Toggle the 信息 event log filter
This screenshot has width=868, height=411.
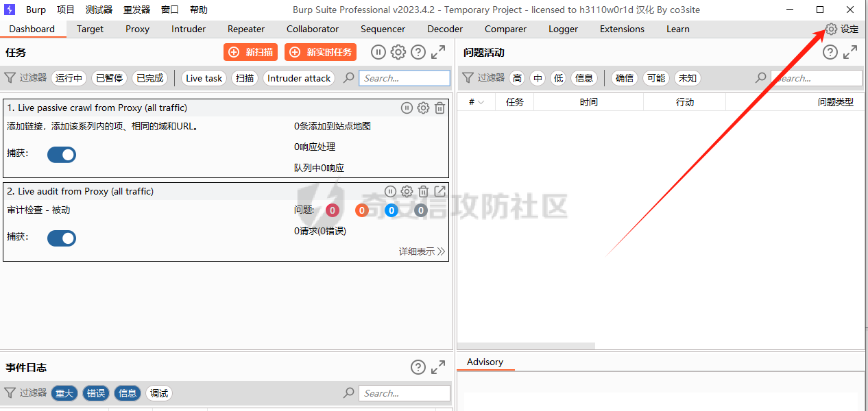coord(128,393)
